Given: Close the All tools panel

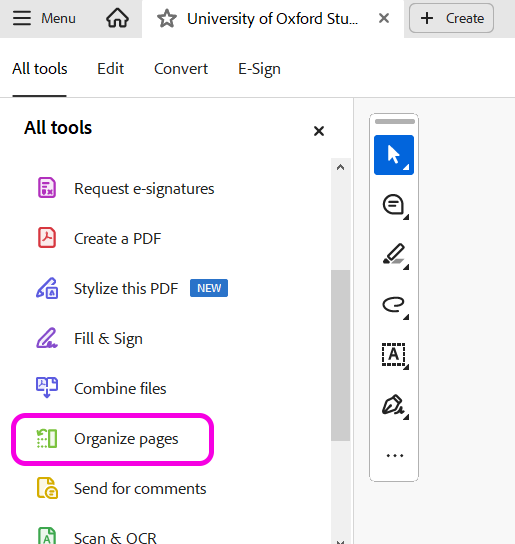Looking at the screenshot, I should pos(319,131).
